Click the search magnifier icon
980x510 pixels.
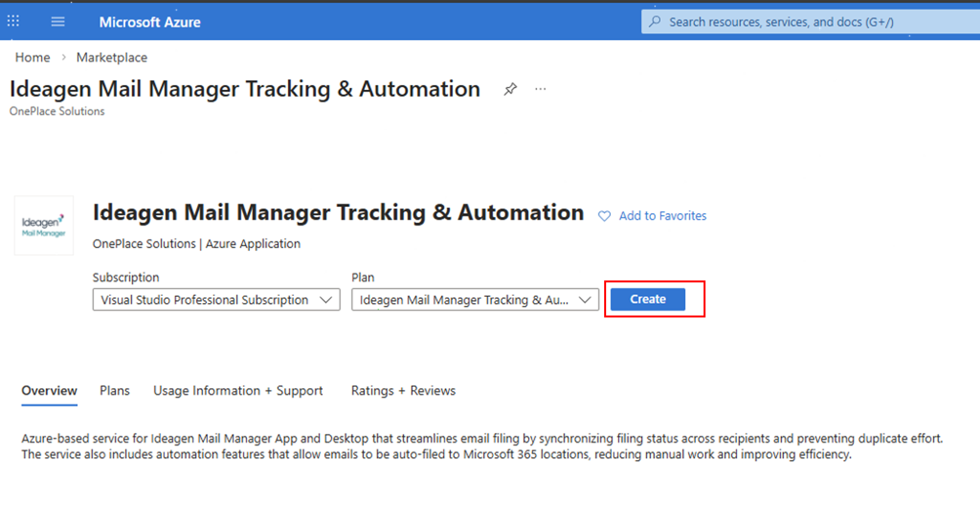coord(655,22)
